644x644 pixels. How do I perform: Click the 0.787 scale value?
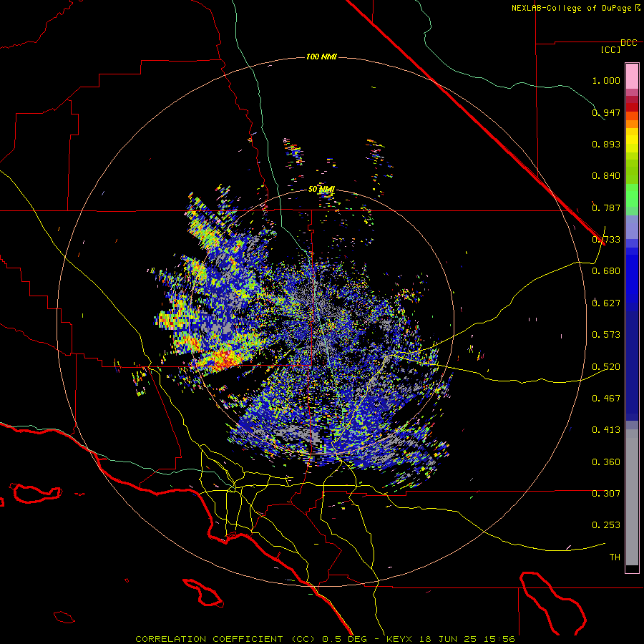pos(606,208)
